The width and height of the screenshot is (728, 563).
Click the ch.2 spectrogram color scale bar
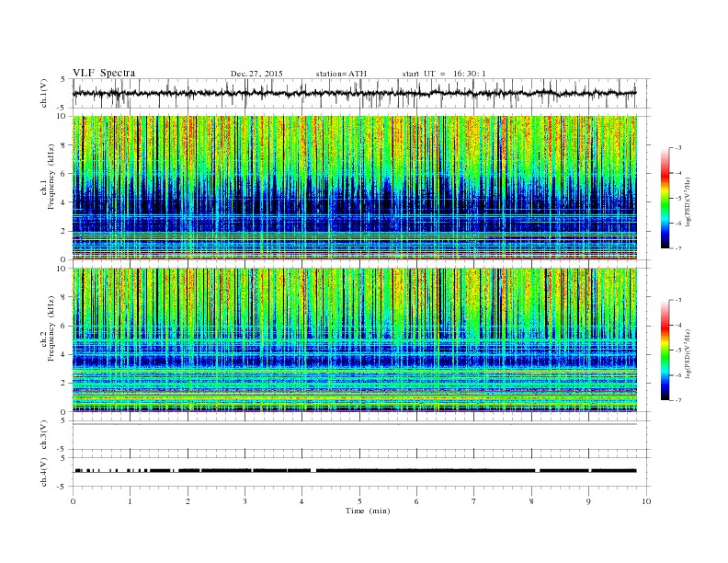tap(665, 350)
